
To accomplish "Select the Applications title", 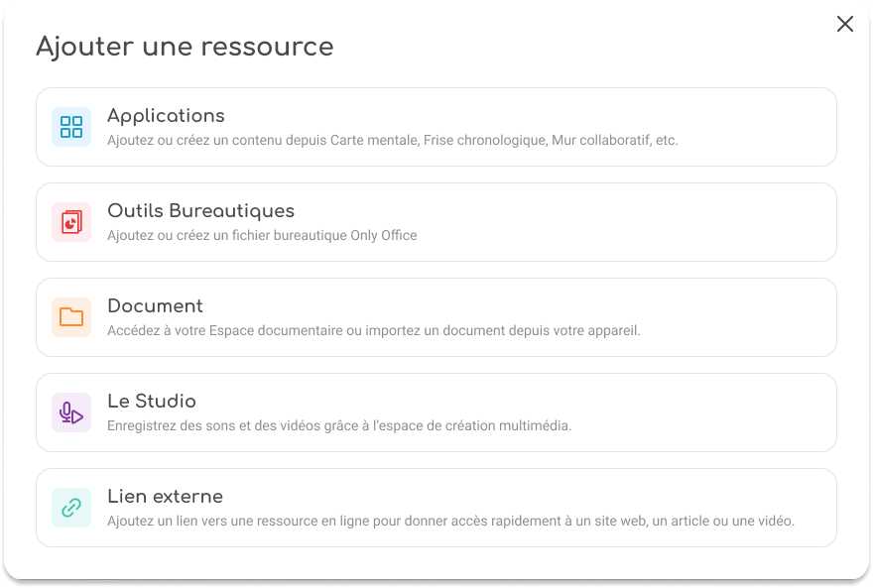I will [x=166, y=116].
